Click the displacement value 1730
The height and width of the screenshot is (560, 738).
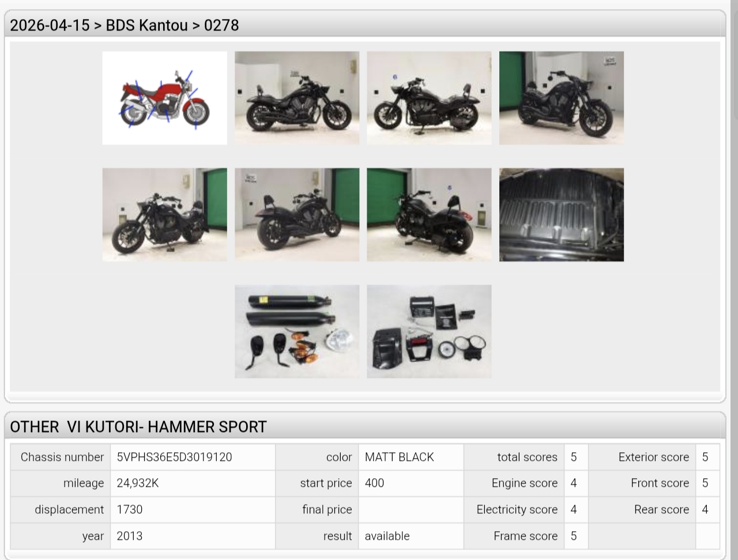[130, 509]
